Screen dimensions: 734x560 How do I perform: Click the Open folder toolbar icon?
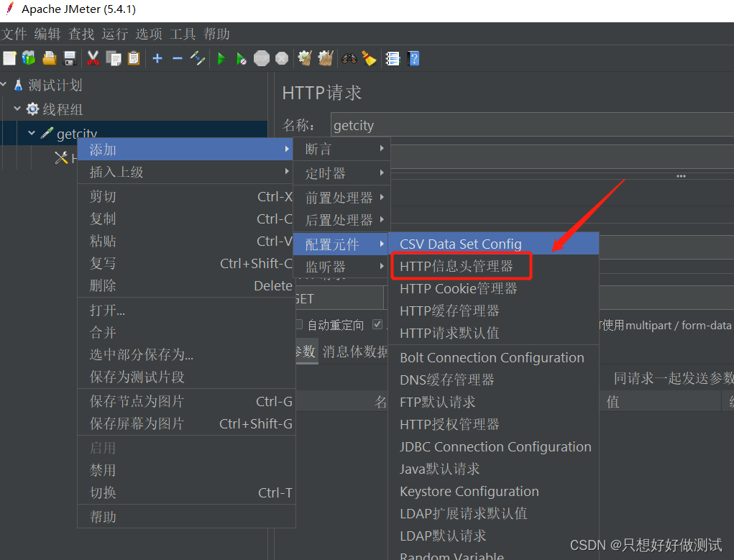pos(49,58)
